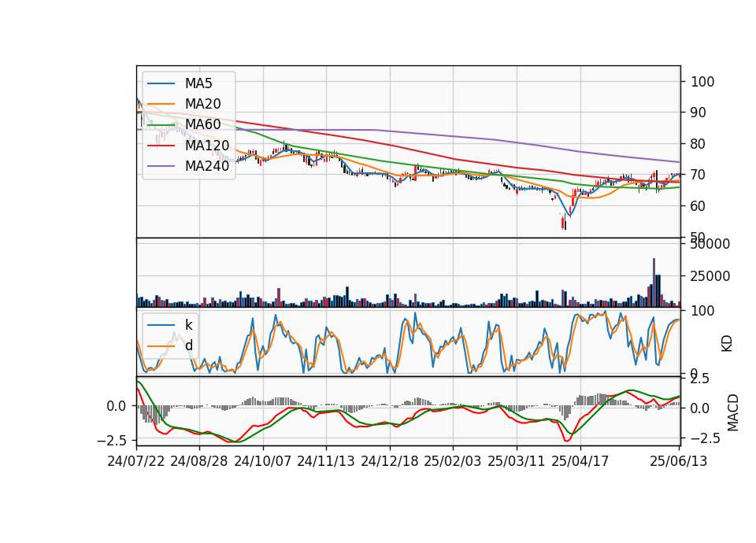Click the 24/11/13 date axis label
The width and height of the screenshot is (756, 543).
click(326, 461)
